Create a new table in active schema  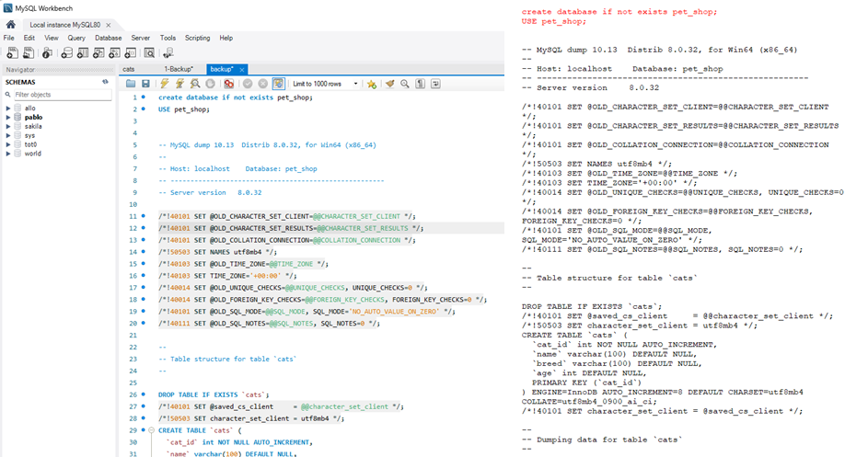(x=83, y=53)
